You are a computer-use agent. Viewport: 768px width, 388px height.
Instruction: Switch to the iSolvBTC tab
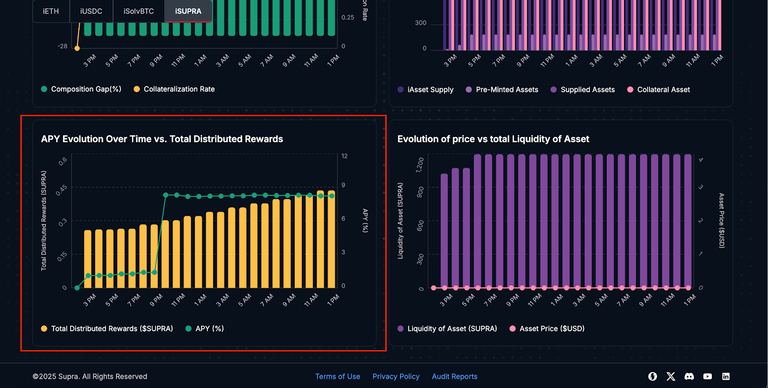139,11
